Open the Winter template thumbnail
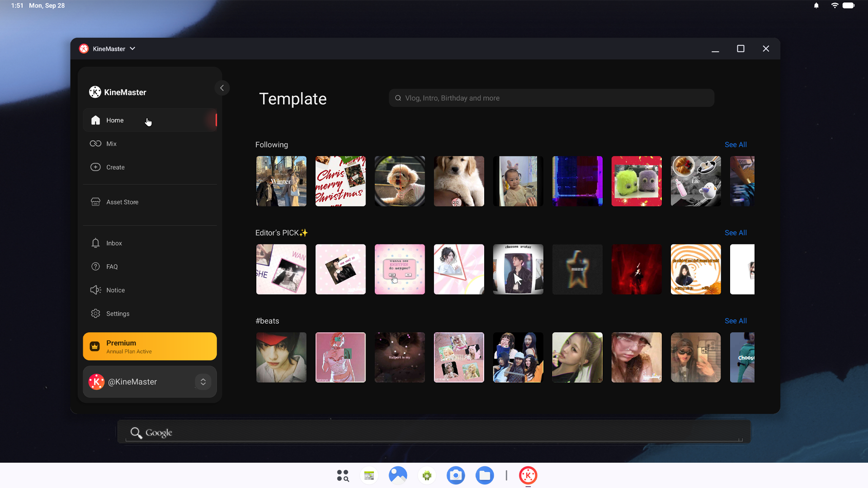868x488 pixels. [281, 181]
